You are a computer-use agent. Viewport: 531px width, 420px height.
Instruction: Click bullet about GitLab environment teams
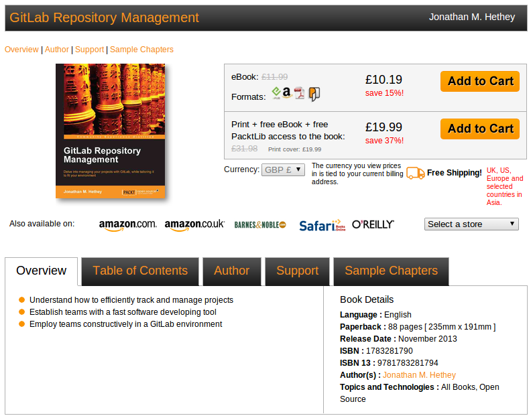pos(125,324)
